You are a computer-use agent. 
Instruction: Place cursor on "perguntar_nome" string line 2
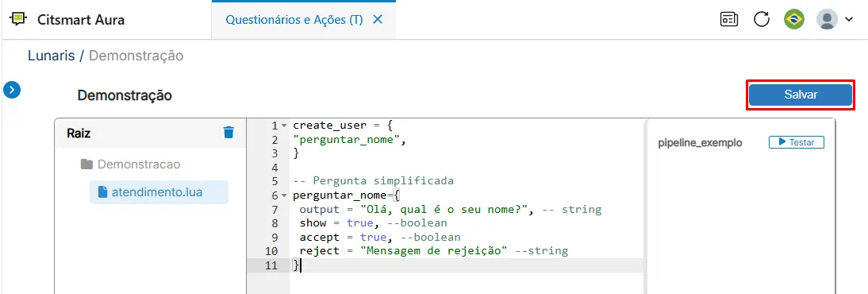point(346,140)
